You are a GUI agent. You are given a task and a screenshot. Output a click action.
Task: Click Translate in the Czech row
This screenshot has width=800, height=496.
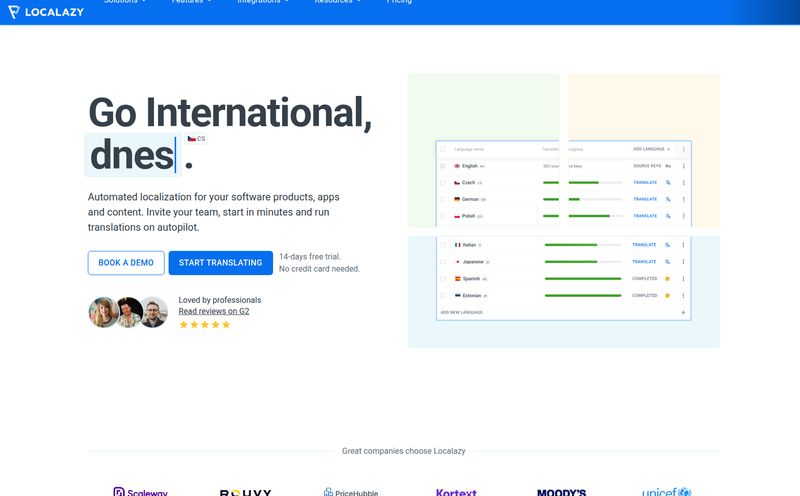(645, 183)
